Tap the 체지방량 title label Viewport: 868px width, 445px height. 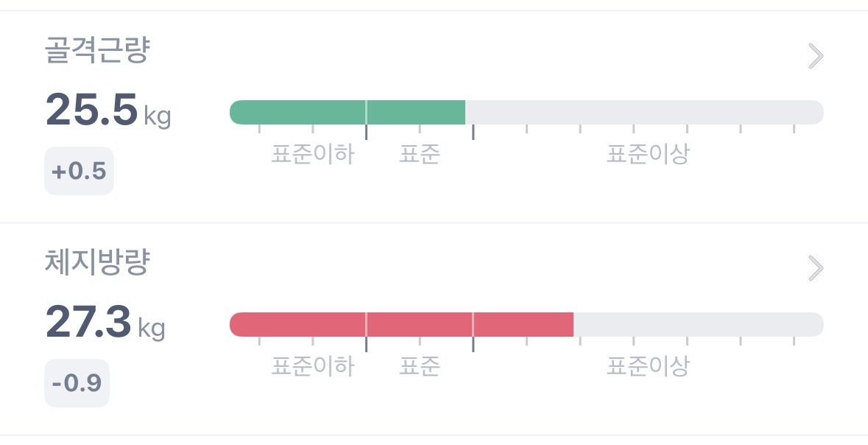[97, 263]
